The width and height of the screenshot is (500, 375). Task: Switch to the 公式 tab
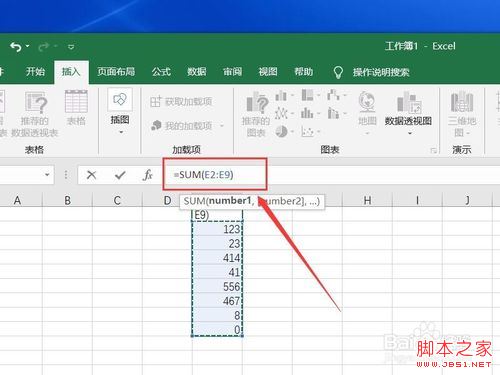161,71
